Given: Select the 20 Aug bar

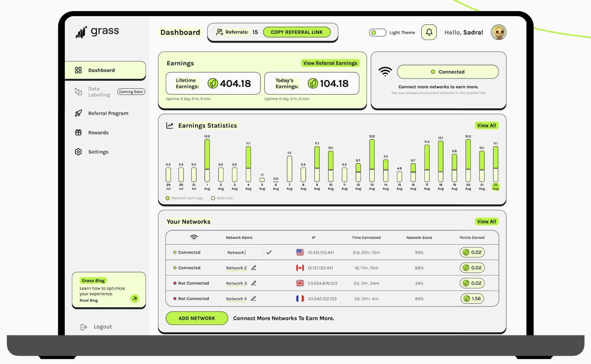Looking at the screenshot, I should click(468, 161).
